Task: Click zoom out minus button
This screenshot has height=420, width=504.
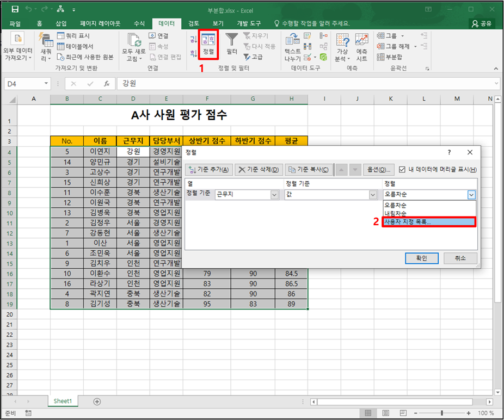Action: click(x=416, y=413)
